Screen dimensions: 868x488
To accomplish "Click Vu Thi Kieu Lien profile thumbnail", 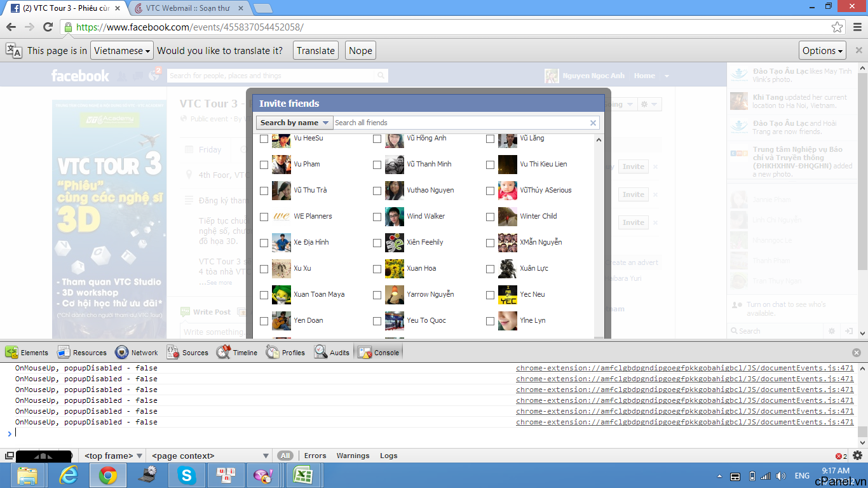I will [508, 165].
